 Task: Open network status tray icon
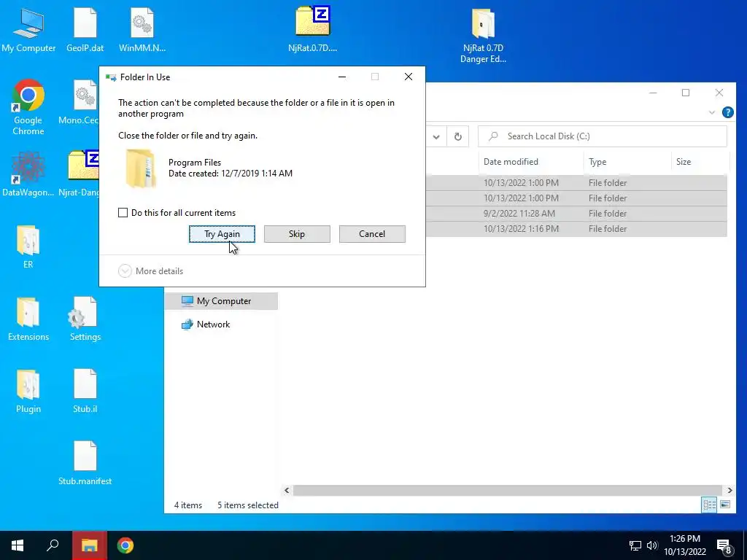[x=635, y=545]
